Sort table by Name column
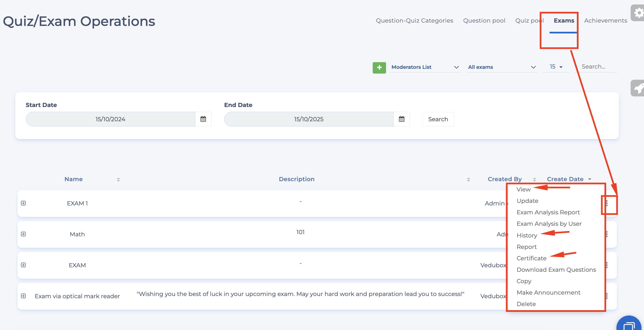This screenshot has width=644, height=330. click(74, 179)
